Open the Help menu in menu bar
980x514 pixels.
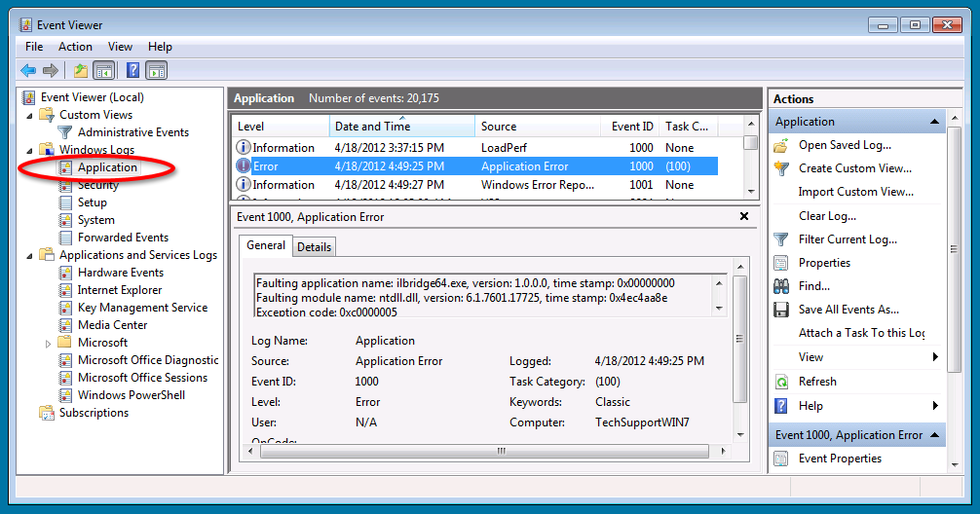pos(160,47)
